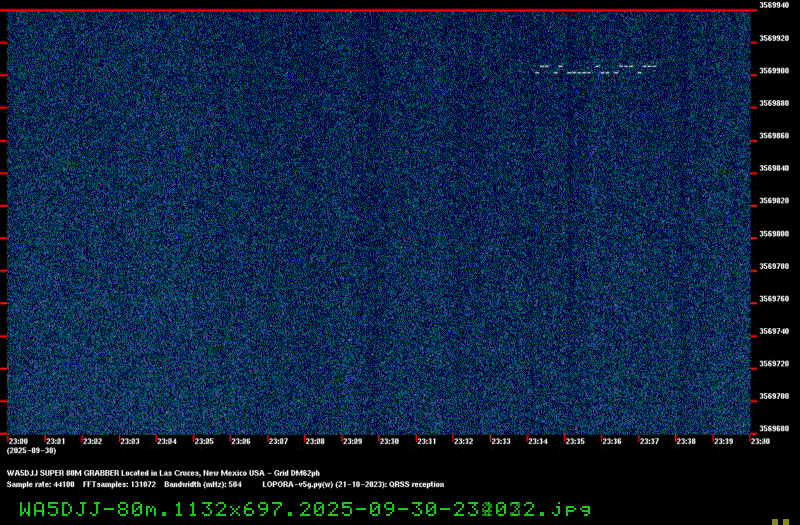Image resolution: width=800 pixels, height=525 pixels.
Task: Click the 3569760 frequency label
Action: coord(774,299)
